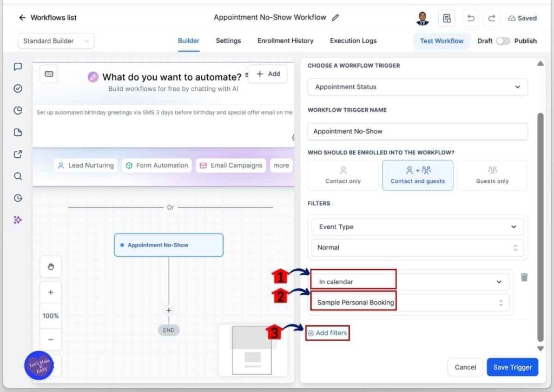Delete the In calendar filter trash icon
Viewport: 554px width, 392px height.
click(x=524, y=277)
